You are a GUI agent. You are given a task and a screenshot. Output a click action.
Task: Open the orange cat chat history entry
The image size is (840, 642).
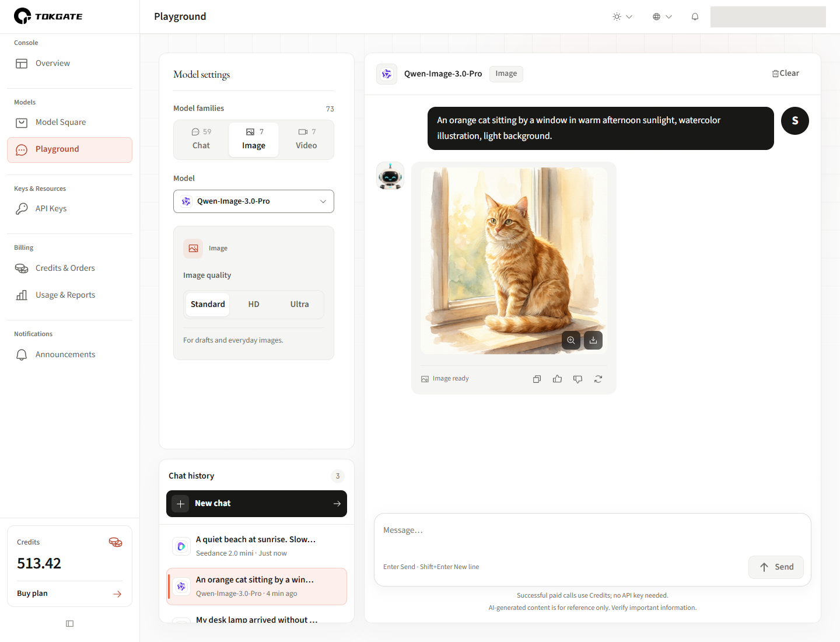point(257,587)
